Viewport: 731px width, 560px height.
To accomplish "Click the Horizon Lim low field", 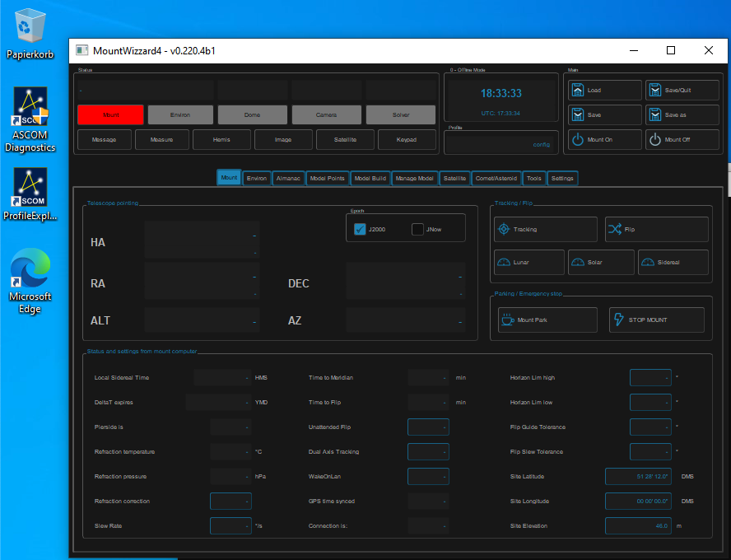I will click(650, 403).
